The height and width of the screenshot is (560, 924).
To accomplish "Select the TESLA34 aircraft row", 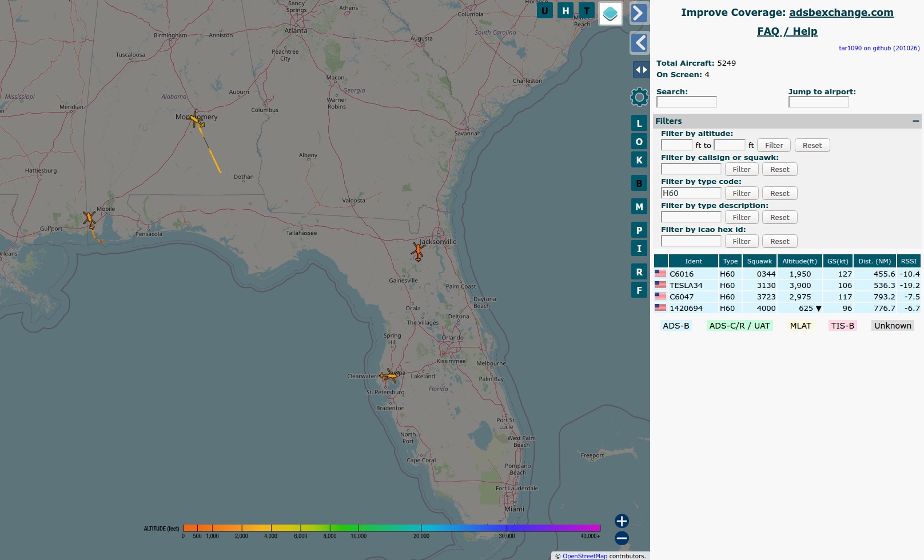I will point(787,285).
